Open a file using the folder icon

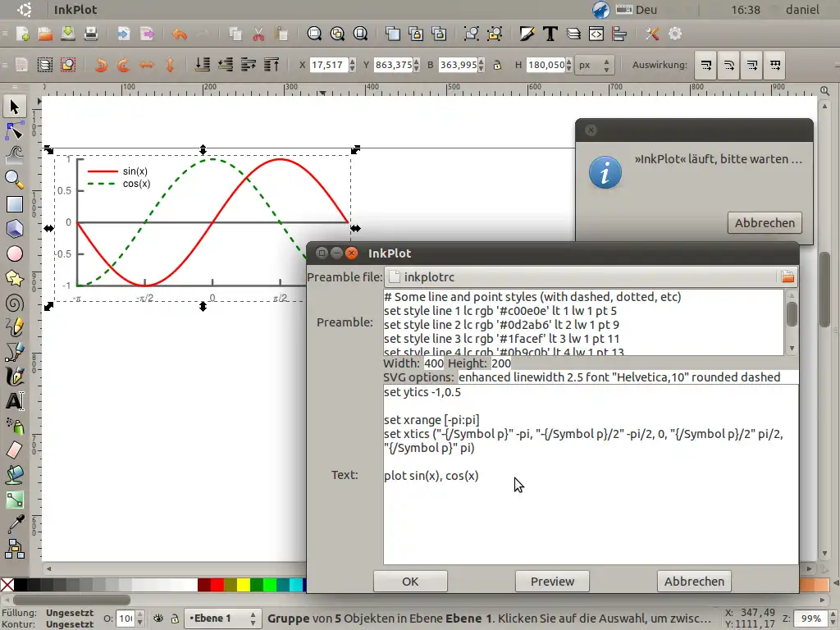[46, 34]
